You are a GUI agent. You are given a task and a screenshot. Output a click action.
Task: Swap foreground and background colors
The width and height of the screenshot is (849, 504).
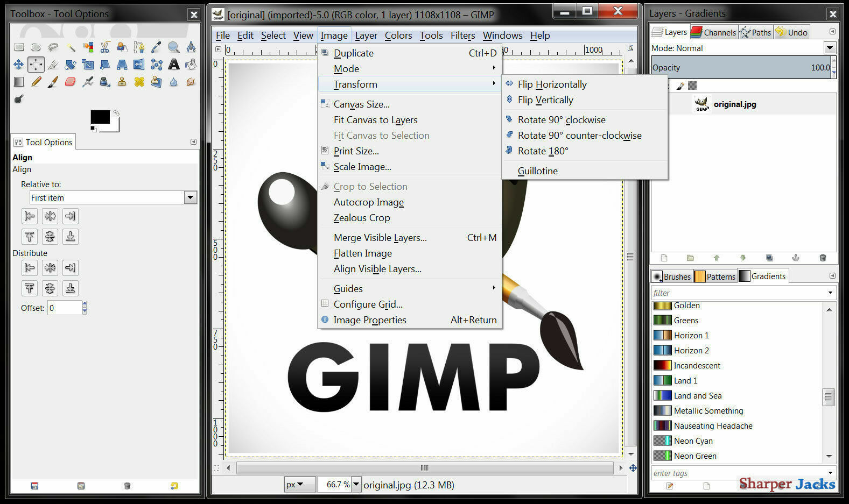point(116,113)
